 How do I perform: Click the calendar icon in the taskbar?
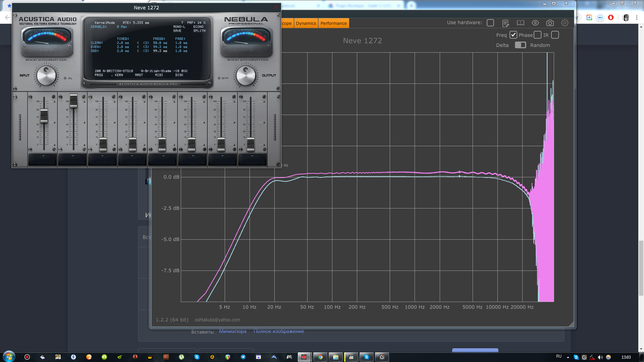pyautogui.click(x=258, y=357)
